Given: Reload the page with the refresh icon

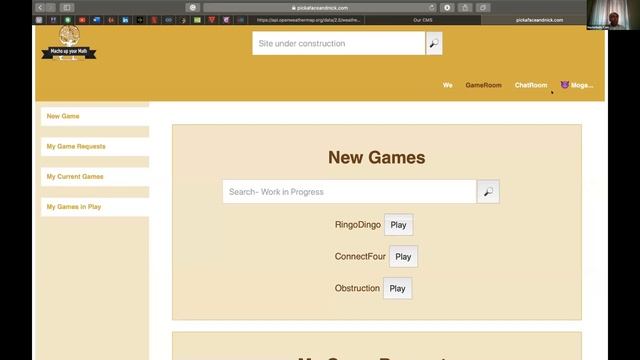Looking at the screenshot, I should pos(431,7).
